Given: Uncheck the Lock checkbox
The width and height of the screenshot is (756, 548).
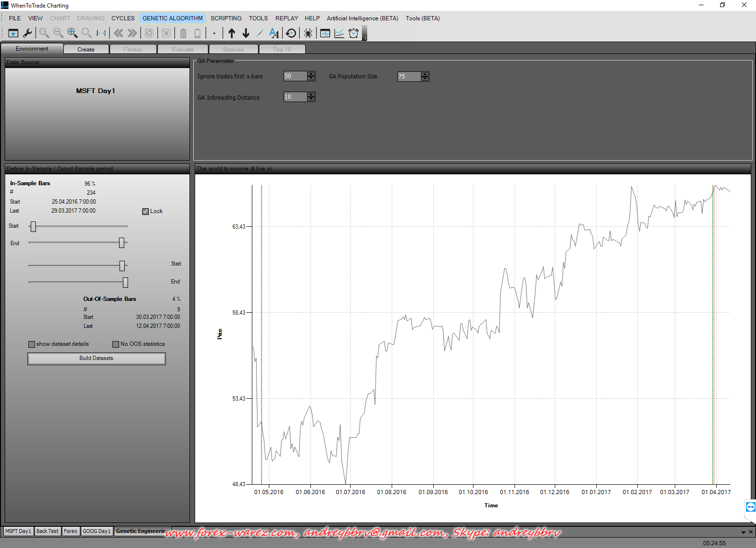Looking at the screenshot, I should (x=146, y=212).
